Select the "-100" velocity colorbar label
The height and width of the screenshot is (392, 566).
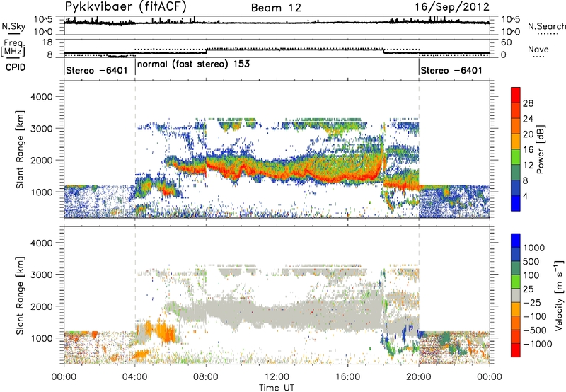click(x=535, y=316)
